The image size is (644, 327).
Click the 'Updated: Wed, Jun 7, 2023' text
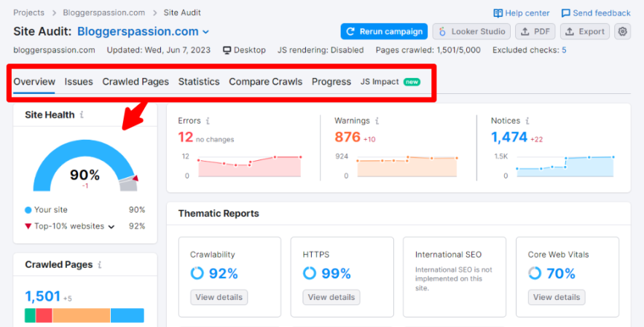click(159, 50)
